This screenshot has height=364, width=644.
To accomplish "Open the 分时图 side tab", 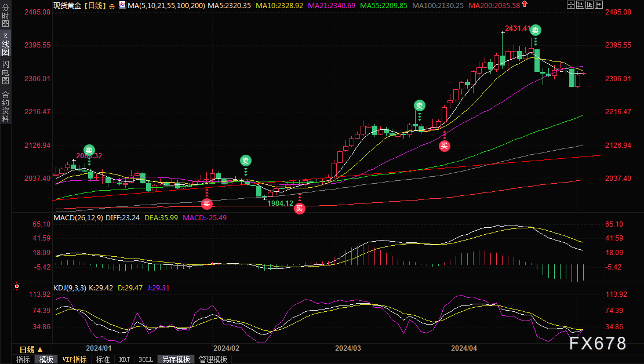I will point(5,15).
